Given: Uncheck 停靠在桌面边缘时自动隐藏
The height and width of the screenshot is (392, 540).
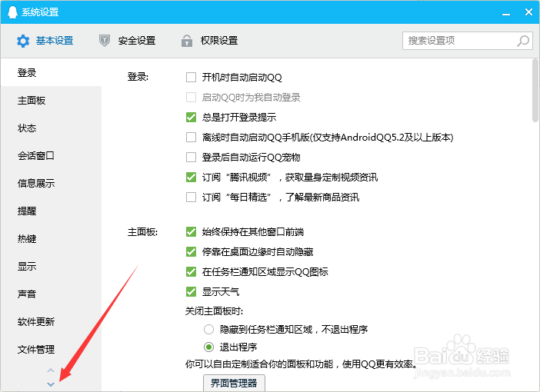Looking at the screenshot, I should (x=191, y=251).
